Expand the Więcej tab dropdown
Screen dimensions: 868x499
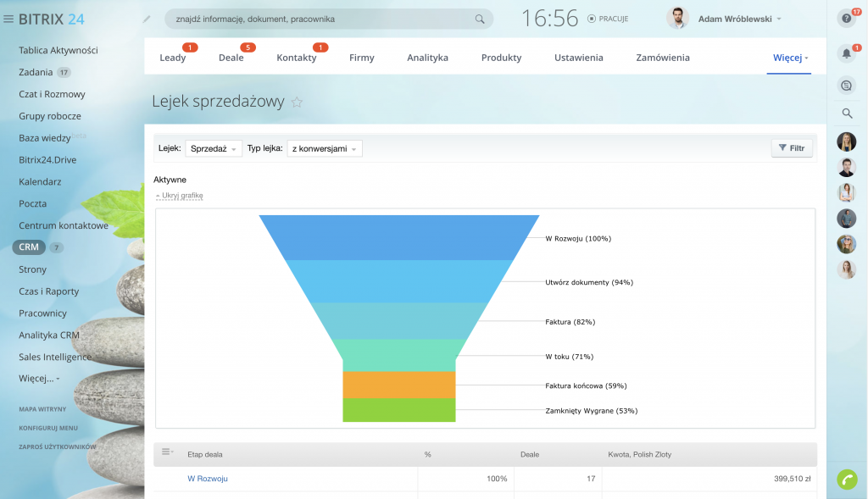click(x=790, y=58)
